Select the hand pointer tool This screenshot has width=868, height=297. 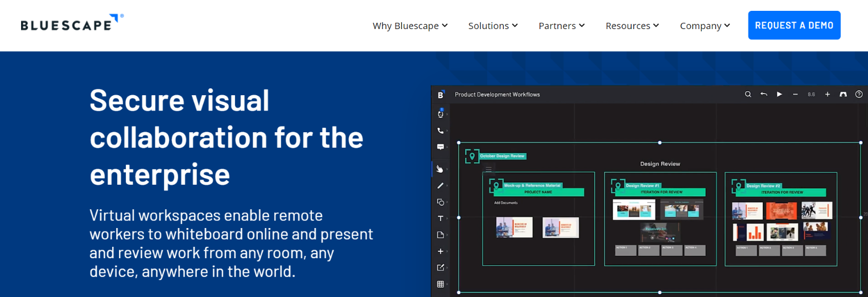pos(440,169)
